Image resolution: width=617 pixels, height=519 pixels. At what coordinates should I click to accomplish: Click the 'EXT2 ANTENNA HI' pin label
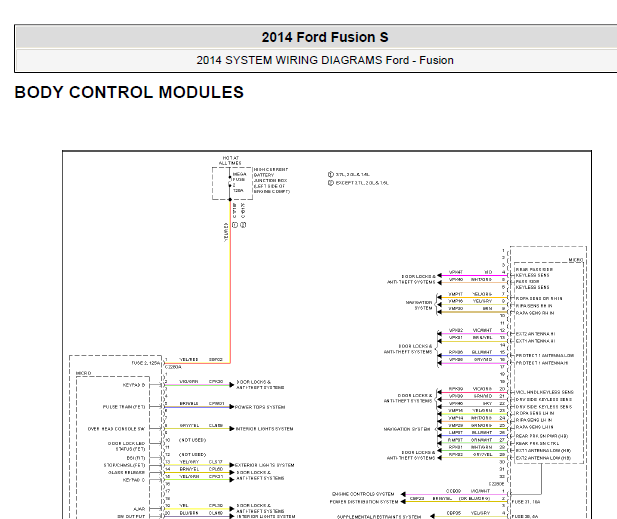pyautogui.click(x=536, y=334)
